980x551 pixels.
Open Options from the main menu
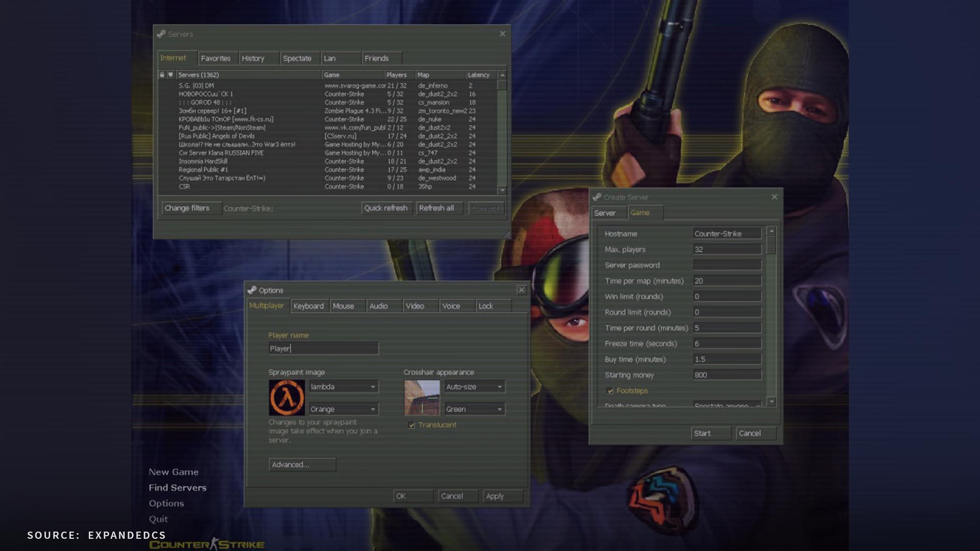pyautogui.click(x=166, y=504)
